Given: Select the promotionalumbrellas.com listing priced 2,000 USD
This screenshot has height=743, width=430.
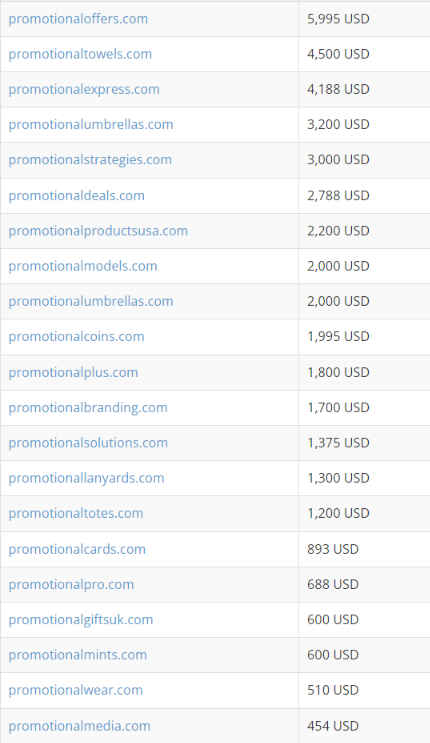Looking at the screenshot, I should pos(91,301).
